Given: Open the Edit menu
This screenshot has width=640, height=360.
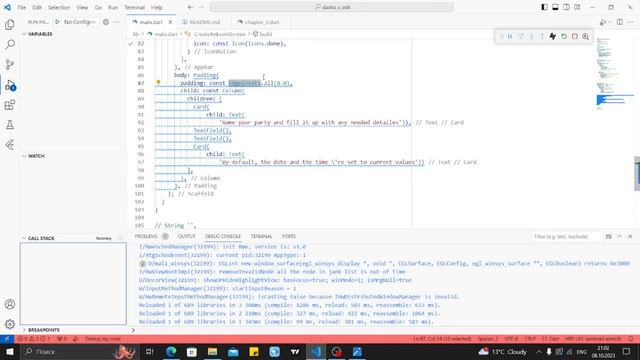Looking at the screenshot, I should (x=37, y=7).
